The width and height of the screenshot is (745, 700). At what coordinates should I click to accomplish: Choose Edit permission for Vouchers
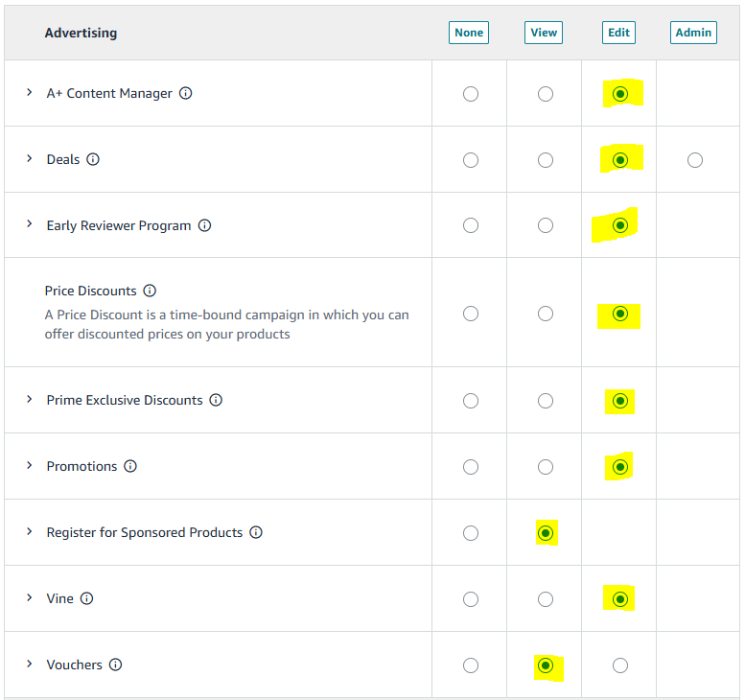620,665
